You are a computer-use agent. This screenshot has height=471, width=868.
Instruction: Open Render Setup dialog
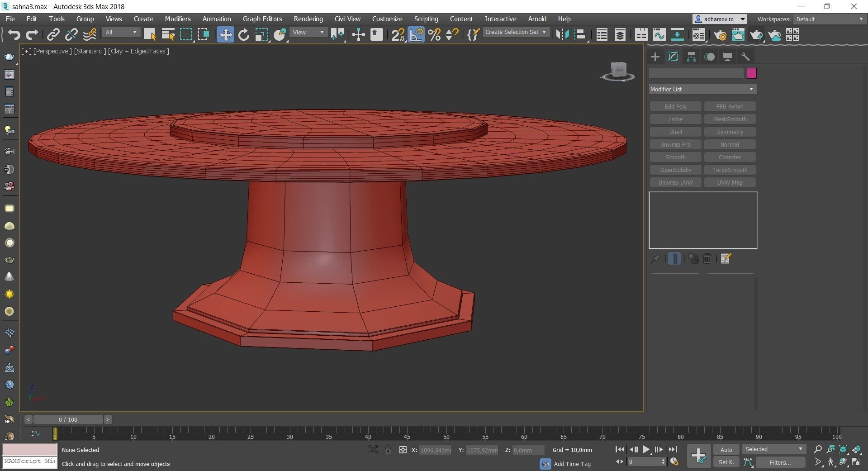pos(720,35)
